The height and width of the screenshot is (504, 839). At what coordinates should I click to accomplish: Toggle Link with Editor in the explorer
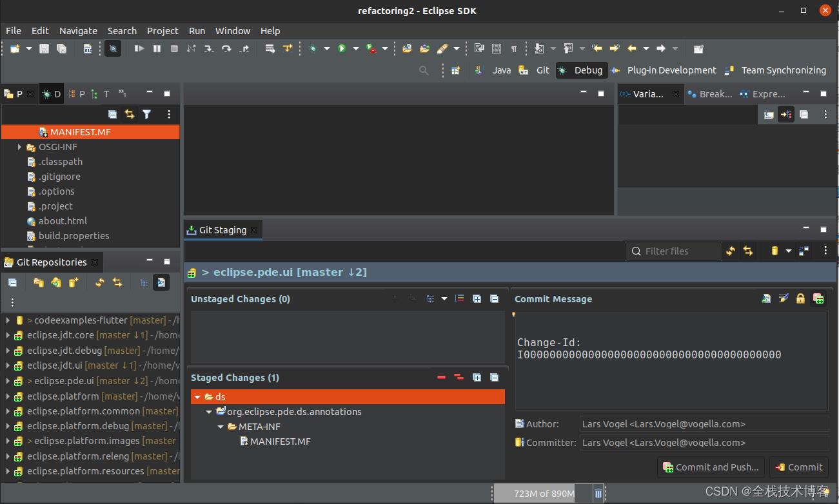tap(130, 114)
